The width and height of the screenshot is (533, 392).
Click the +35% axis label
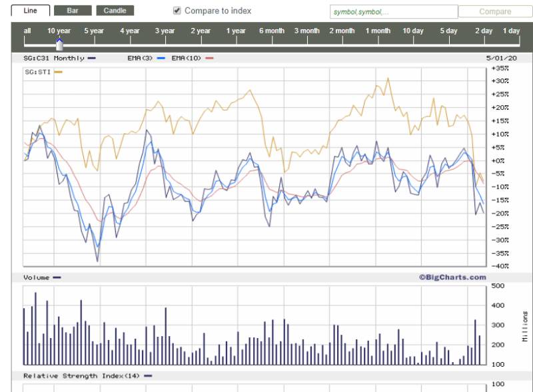[500, 68]
